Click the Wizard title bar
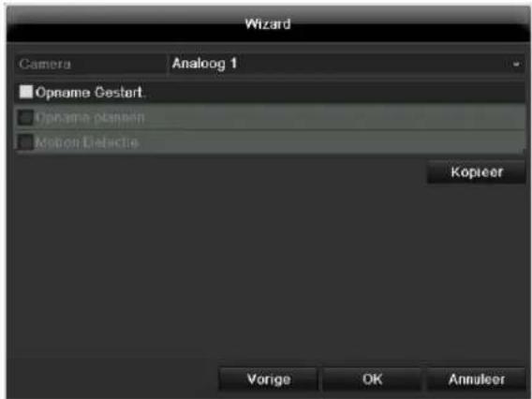 267,24
